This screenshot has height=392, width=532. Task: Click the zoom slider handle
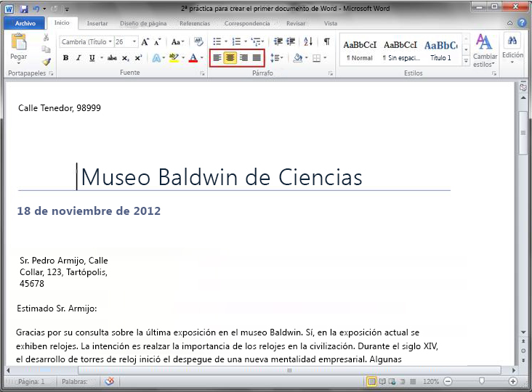[481, 381]
